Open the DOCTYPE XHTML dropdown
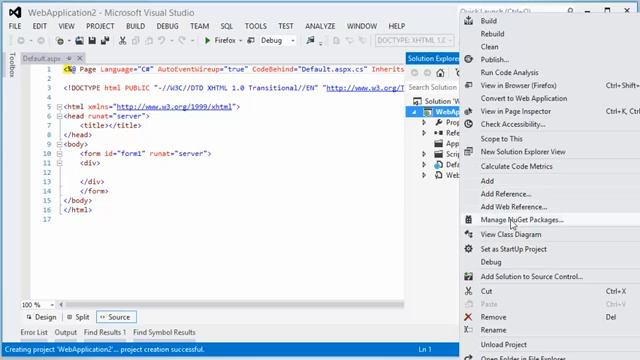Image resolution: width=640 pixels, height=360 pixels. 450,40
